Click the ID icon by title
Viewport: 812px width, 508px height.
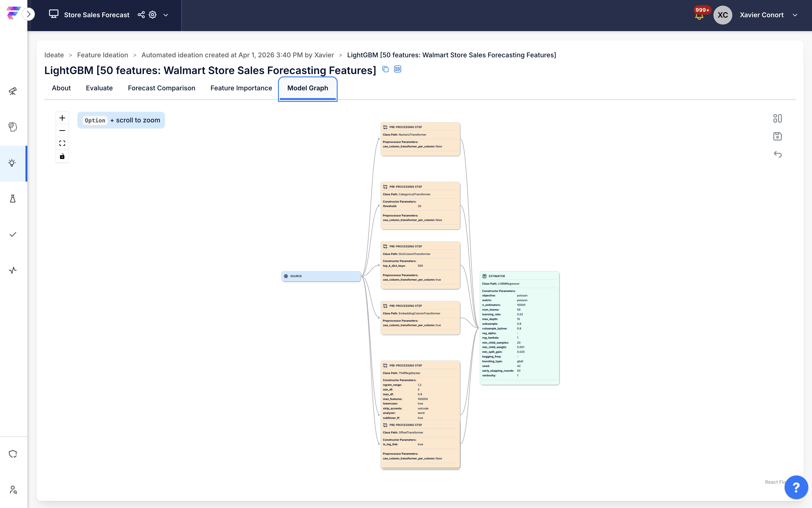pos(398,69)
